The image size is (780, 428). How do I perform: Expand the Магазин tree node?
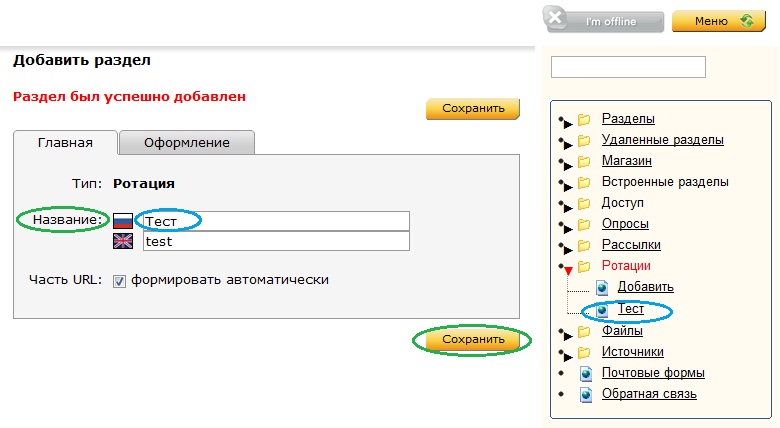(x=566, y=164)
